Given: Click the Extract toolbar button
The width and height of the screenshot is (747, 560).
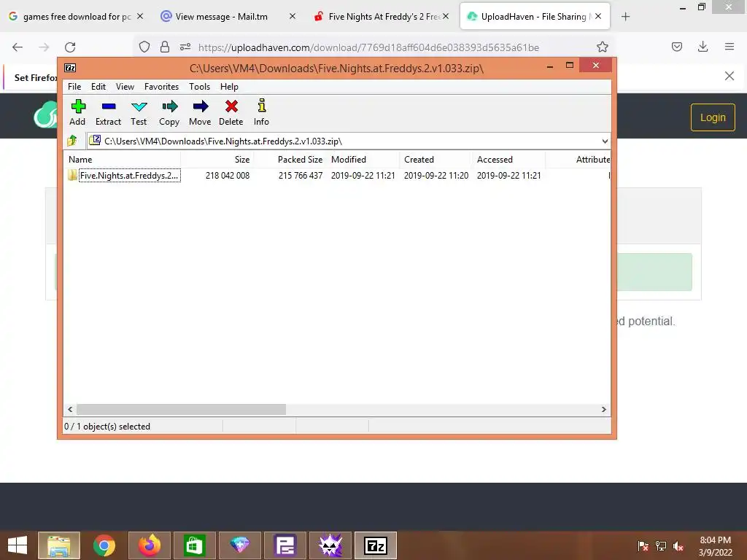Looking at the screenshot, I should pyautogui.click(x=108, y=112).
